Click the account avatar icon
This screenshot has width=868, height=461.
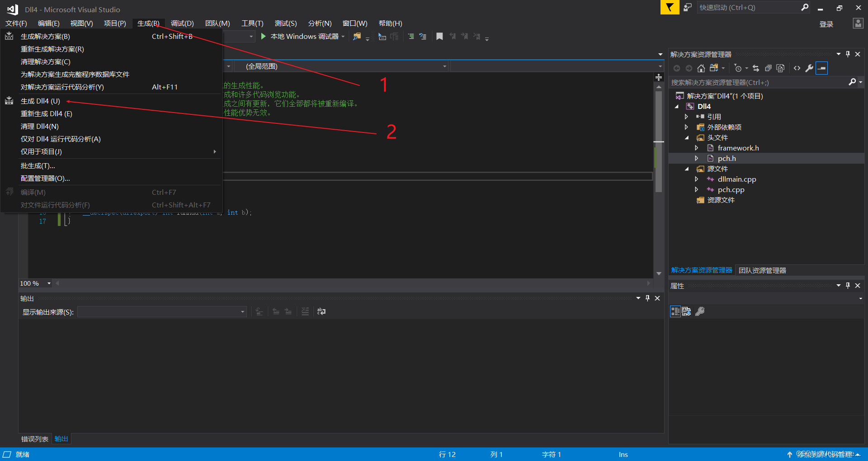click(x=858, y=24)
